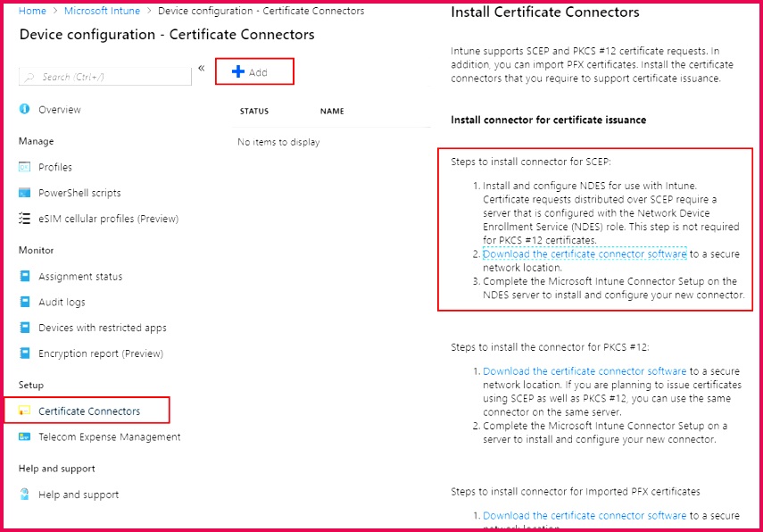Go to Home in breadcrumb
Screen dimensions: 763x532
tap(32, 11)
